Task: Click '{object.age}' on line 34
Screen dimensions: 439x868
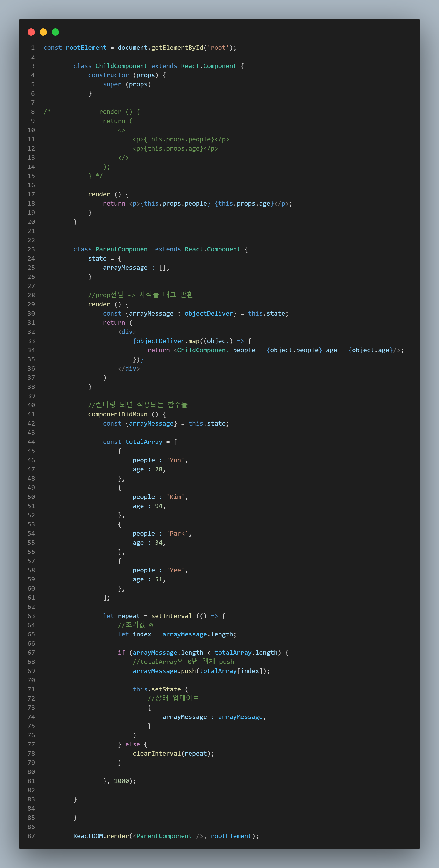Action: [371, 350]
